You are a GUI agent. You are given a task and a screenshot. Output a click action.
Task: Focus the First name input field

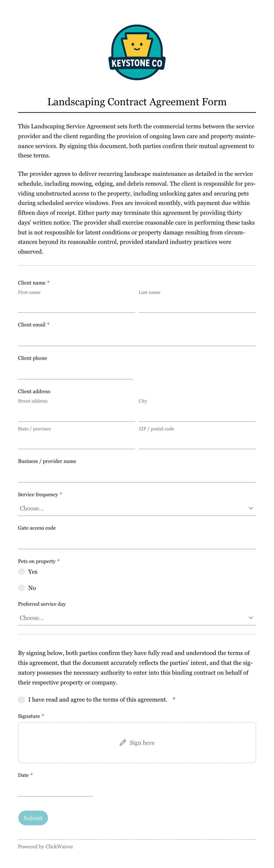(x=76, y=305)
